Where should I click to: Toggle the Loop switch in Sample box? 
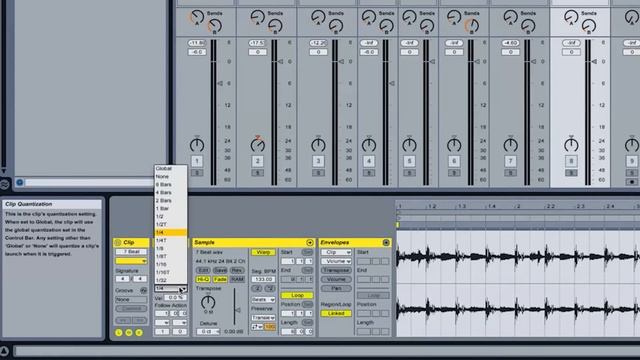pyautogui.click(x=297, y=295)
